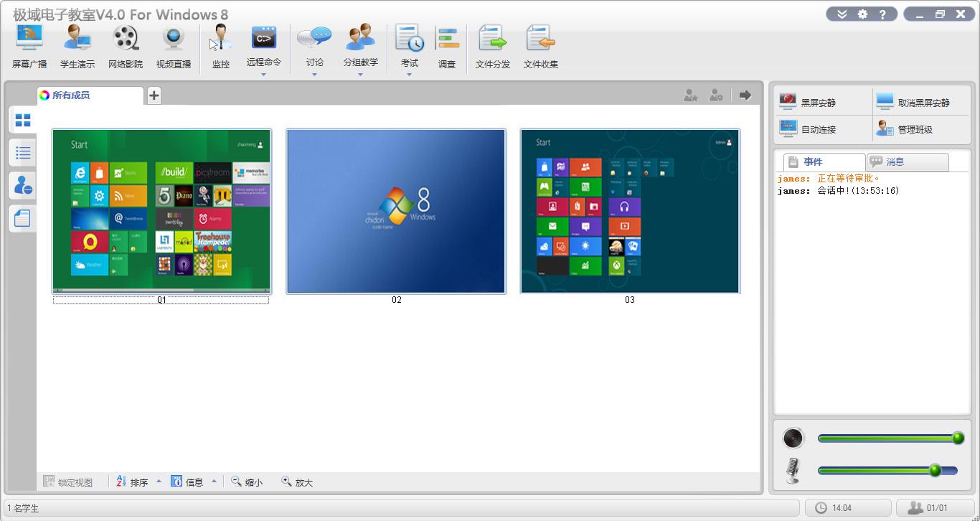
Task: Toggle the microphone icon
Action: click(793, 470)
